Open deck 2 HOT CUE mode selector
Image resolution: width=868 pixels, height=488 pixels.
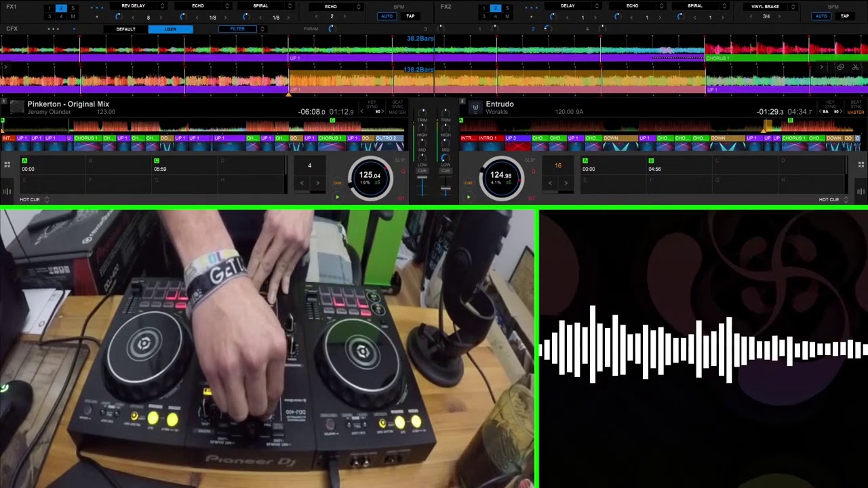click(833, 199)
